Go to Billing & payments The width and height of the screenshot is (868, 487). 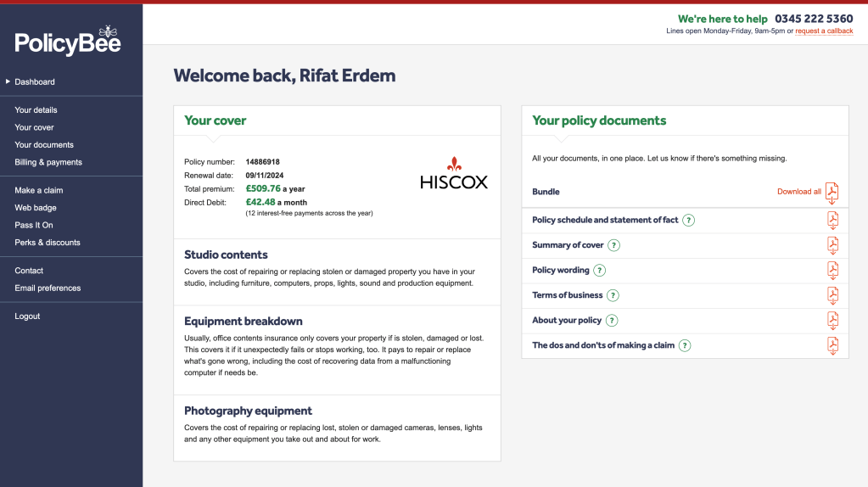click(48, 162)
